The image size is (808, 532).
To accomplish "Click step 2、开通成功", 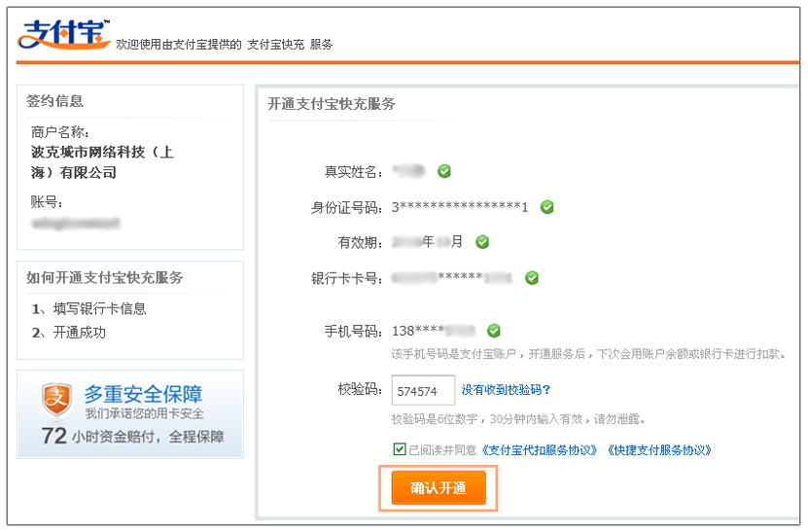I will pos(69,333).
